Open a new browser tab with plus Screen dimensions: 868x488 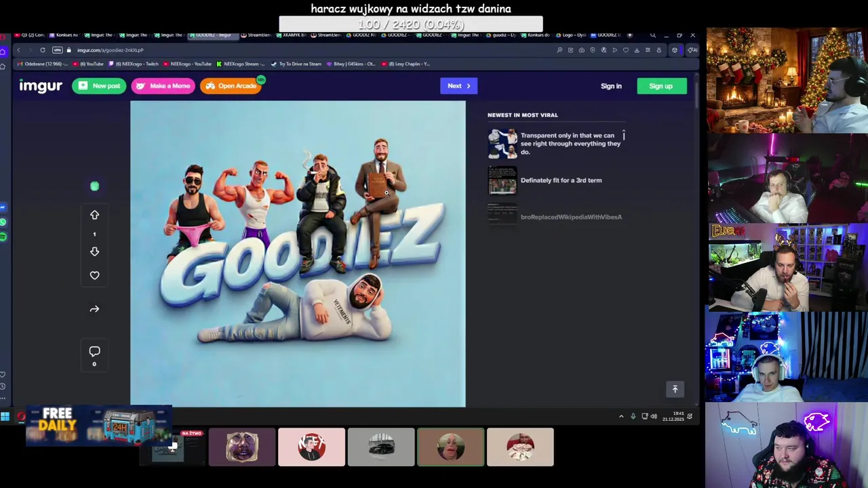630,35
